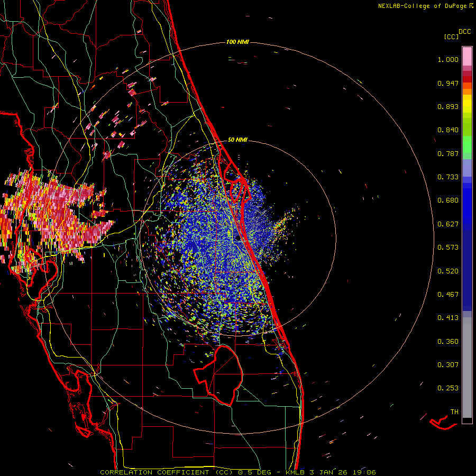Click the 0.360 legend value

coord(448,342)
